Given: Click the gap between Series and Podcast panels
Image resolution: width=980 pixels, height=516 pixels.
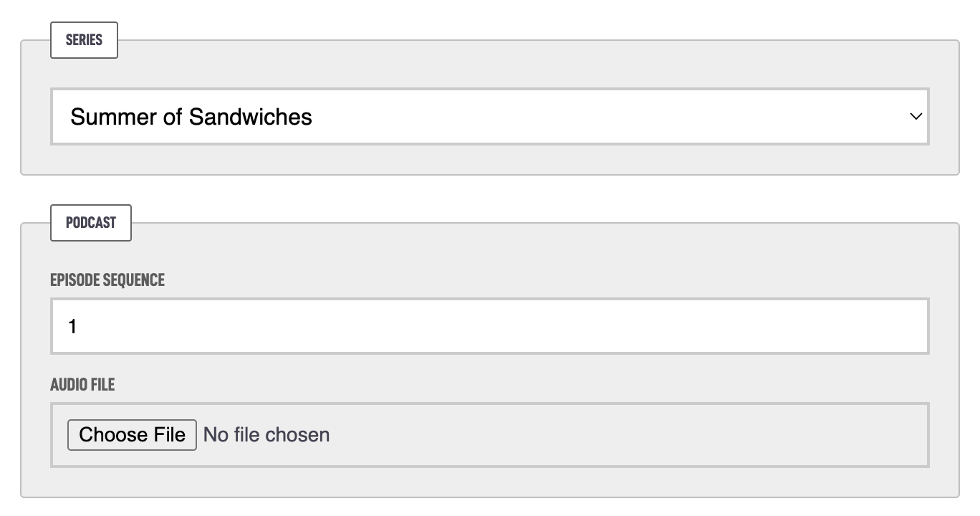Looking at the screenshot, I should point(489,192).
